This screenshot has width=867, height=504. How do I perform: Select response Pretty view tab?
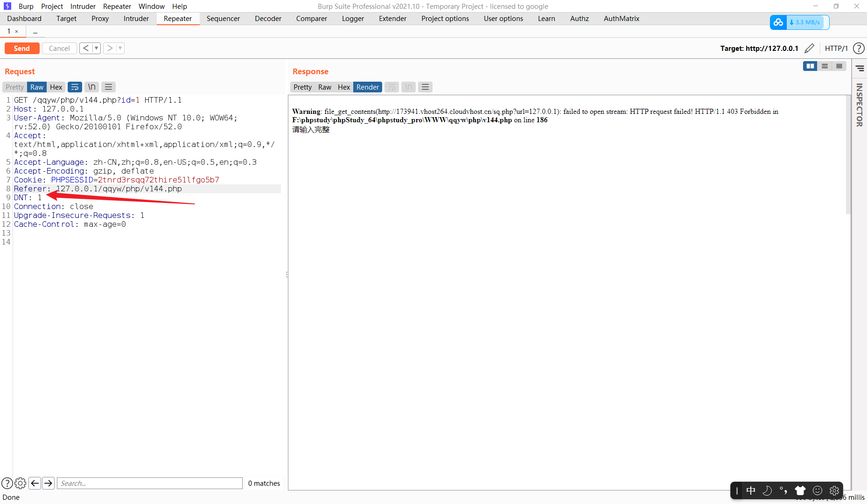[302, 87]
